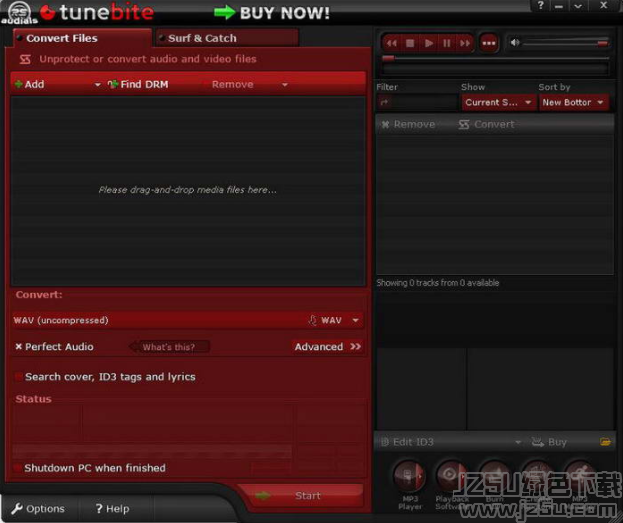The image size is (623, 523).
Task: Click the MP3 Player round icon
Action: pos(409,475)
